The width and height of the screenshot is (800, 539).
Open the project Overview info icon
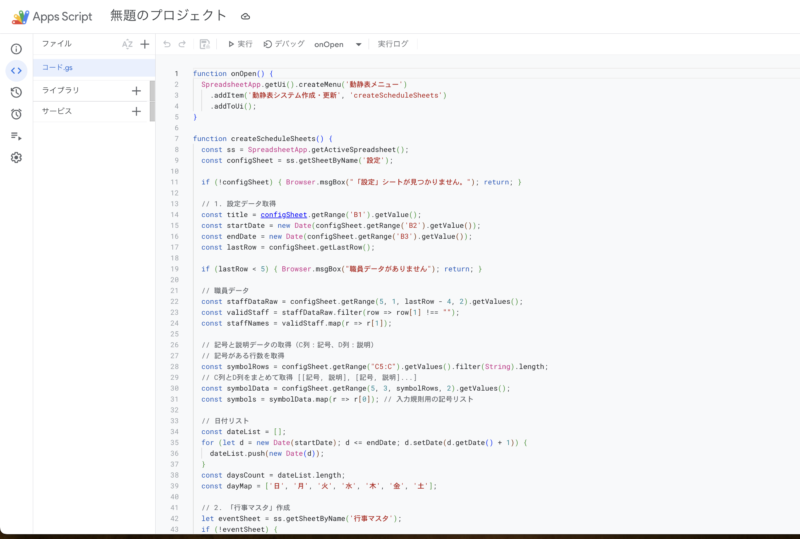(x=16, y=49)
